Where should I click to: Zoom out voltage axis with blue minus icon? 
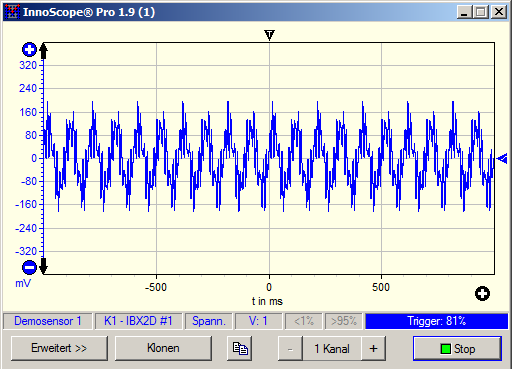[29, 267]
